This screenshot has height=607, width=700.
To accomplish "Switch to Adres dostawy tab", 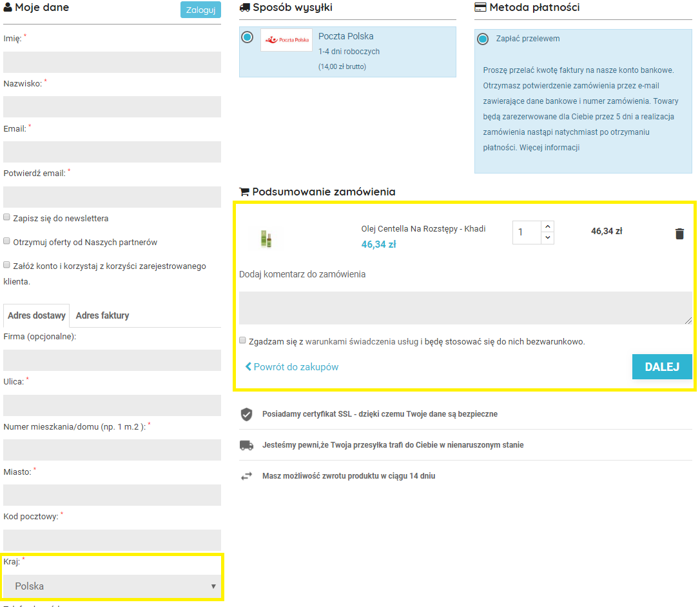I will tap(37, 315).
